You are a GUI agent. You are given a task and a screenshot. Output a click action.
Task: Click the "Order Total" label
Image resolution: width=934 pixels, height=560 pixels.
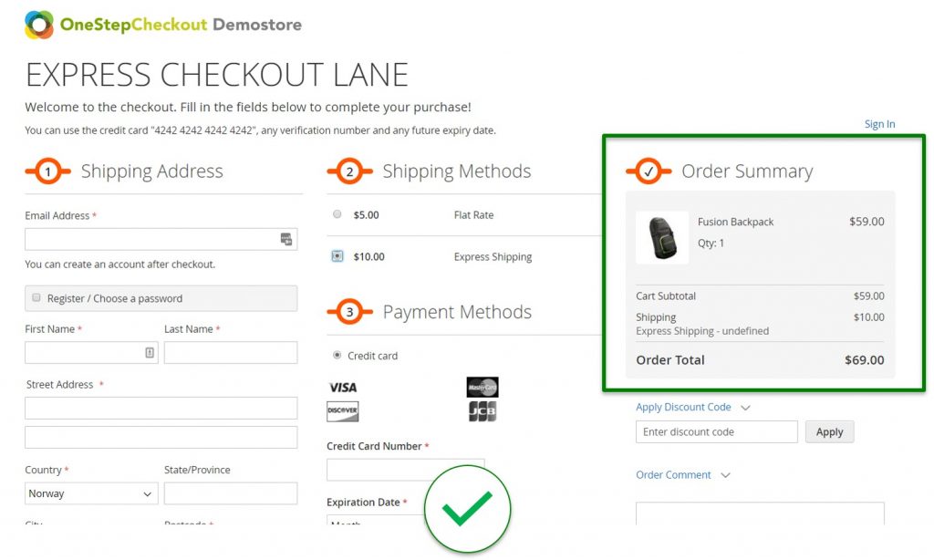[670, 360]
